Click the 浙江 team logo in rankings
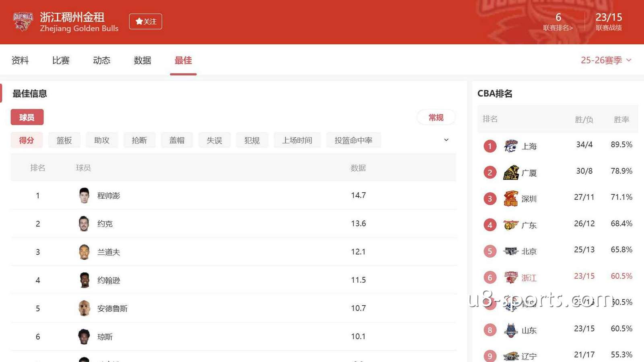Viewport: 644px width, 362px height. 511,277
